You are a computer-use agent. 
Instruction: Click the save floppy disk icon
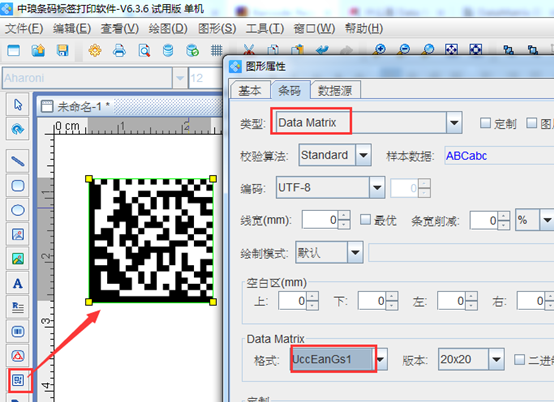click(63, 51)
